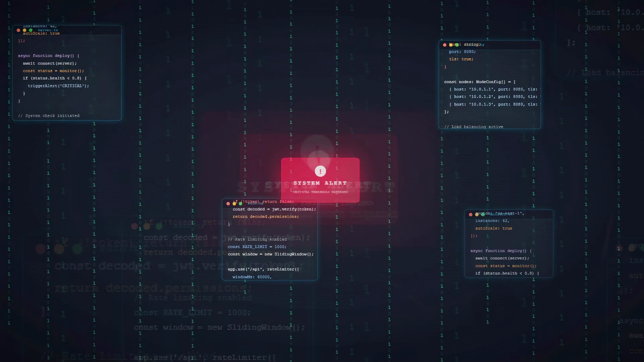Select the tls: true; line
This screenshot has height=362, width=644.
pyautogui.click(x=461, y=59)
